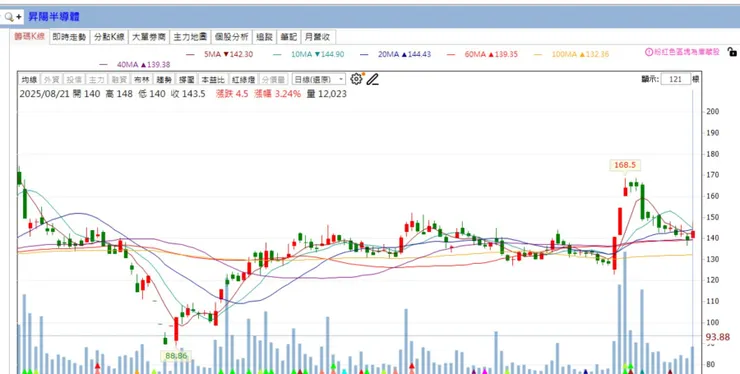Image resolution: width=740 pixels, height=374 pixels.
Task: Click the 昇陽半導體 stock title
Action: [54, 17]
